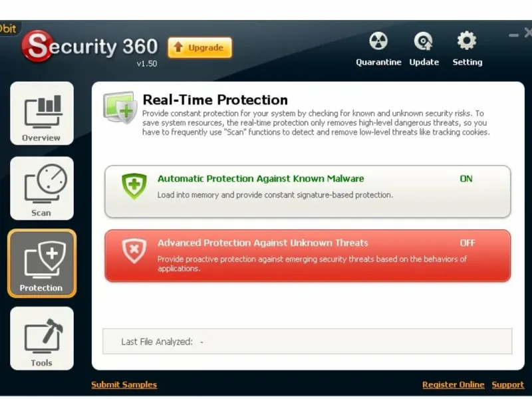Click the green shield plus icon
Image resolution: width=532 pixels, height=399 pixels.
tap(134, 186)
